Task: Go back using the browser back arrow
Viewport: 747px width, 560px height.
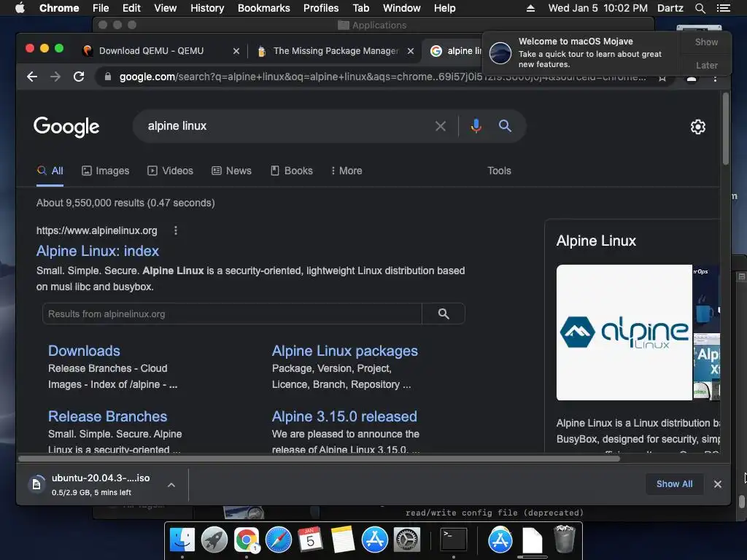Action: click(32, 77)
